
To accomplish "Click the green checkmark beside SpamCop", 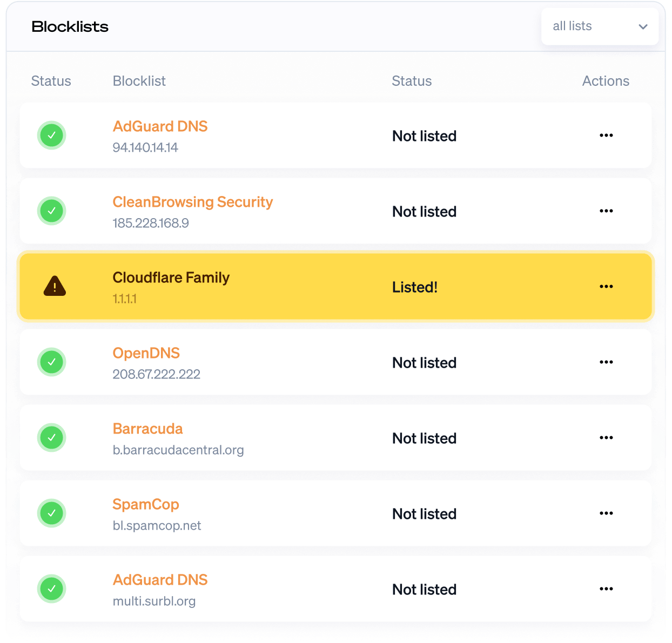I will (x=52, y=513).
